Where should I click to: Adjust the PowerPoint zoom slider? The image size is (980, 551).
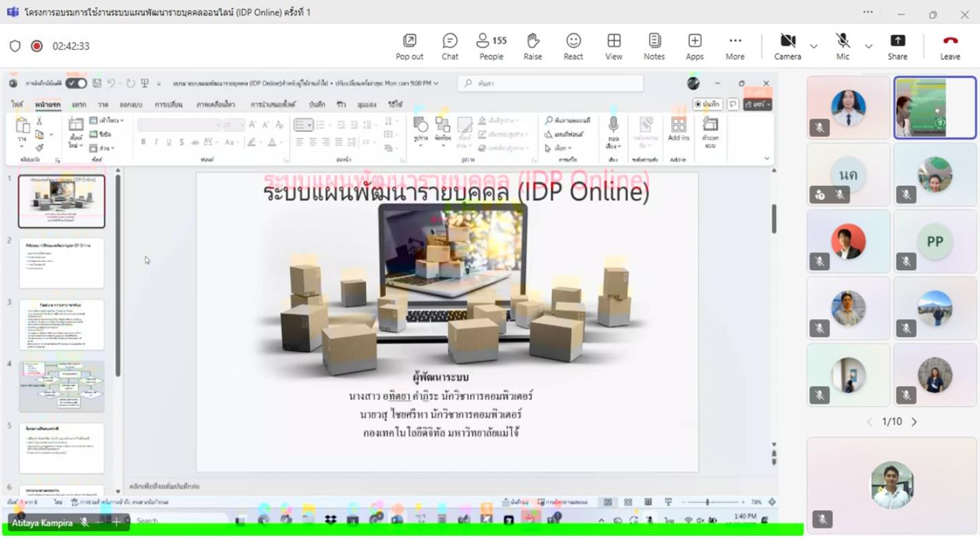(x=708, y=502)
